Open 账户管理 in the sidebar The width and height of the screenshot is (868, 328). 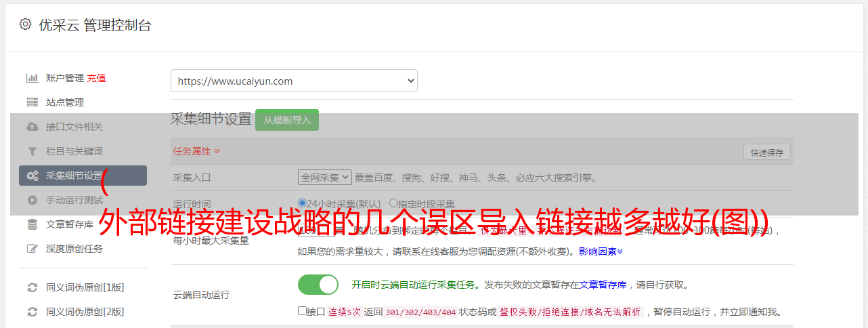tap(65, 78)
